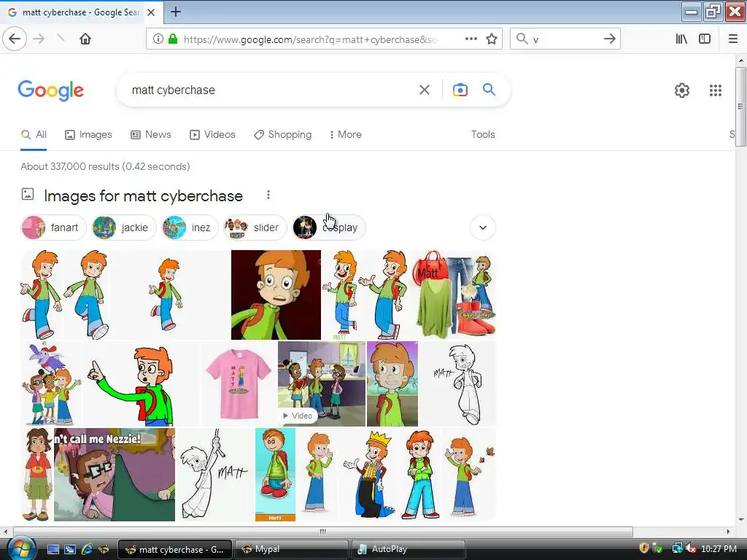
Task: Open the Don't call me Nezzie image
Action: click(x=115, y=475)
